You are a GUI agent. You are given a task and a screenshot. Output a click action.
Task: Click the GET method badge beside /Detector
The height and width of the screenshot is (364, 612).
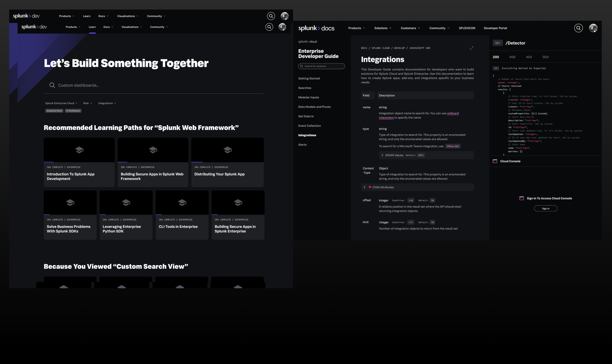click(497, 43)
